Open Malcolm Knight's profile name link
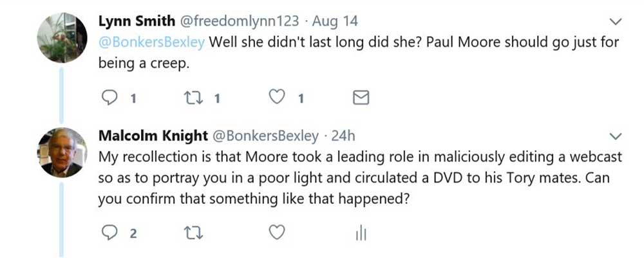 (x=151, y=135)
